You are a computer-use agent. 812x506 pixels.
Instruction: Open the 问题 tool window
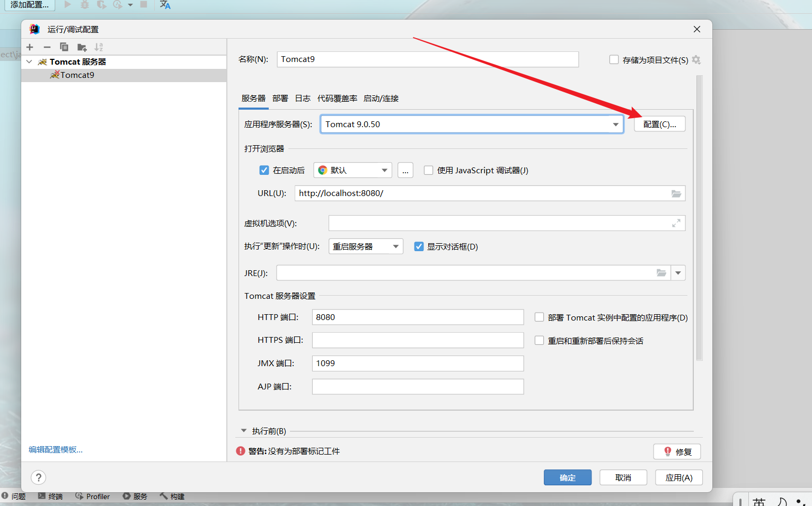click(x=14, y=496)
